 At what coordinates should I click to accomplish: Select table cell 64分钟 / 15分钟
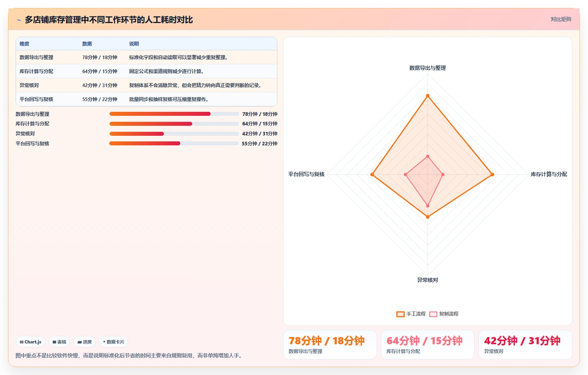click(100, 71)
